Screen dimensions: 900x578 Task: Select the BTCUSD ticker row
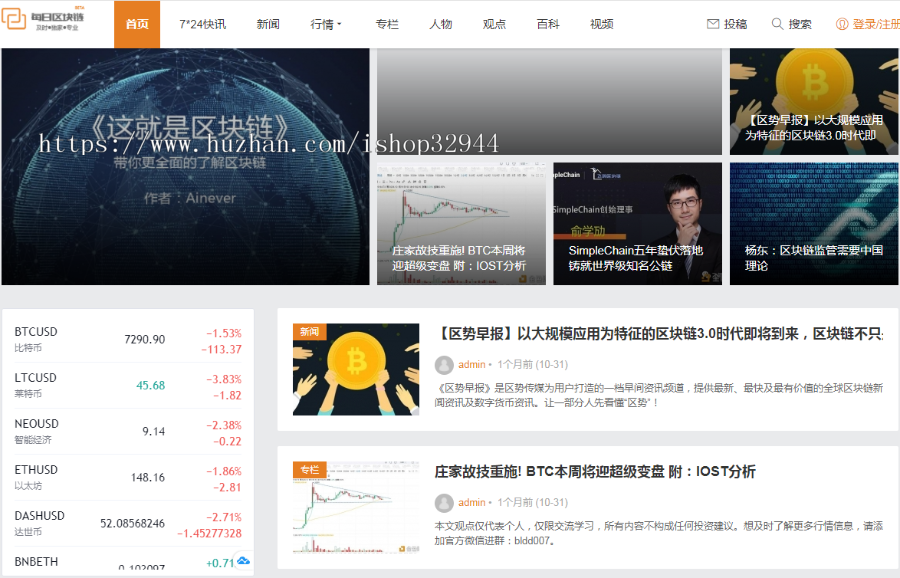pos(128,340)
